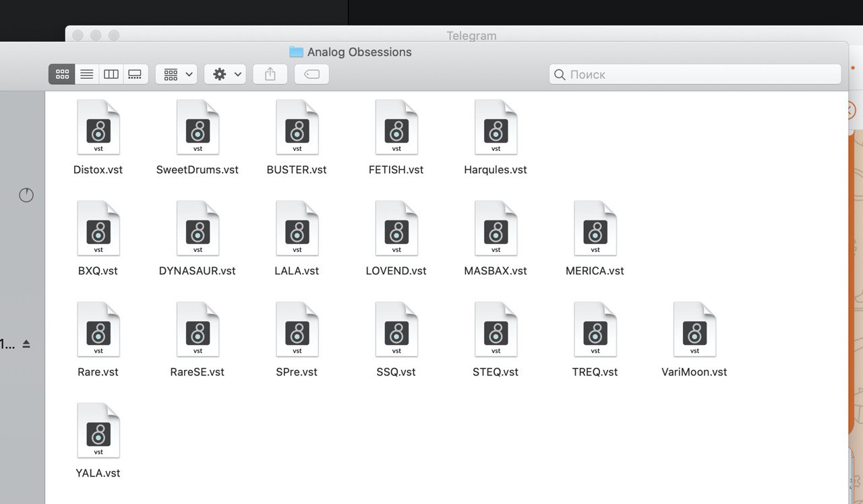Click the RareSE.vst file name
Image resolution: width=863 pixels, height=504 pixels.
[x=198, y=372]
